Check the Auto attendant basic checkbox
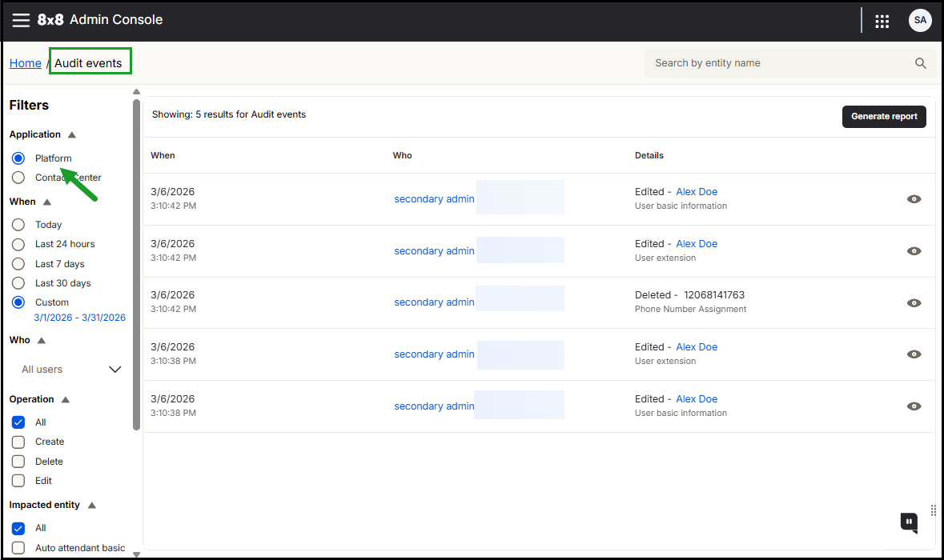The height and width of the screenshot is (560, 944). [x=18, y=548]
